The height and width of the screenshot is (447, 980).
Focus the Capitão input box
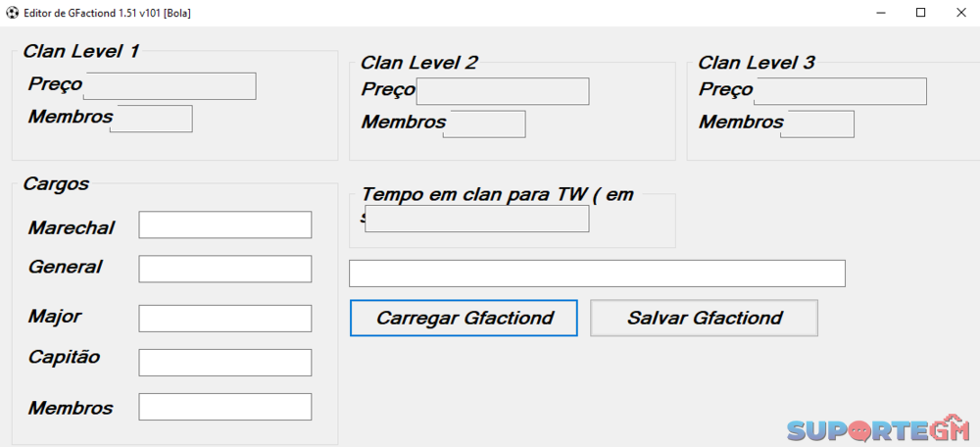point(224,362)
